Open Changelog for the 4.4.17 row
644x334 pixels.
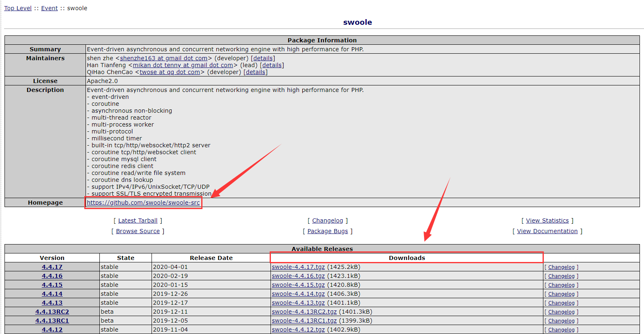[x=561, y=267]
